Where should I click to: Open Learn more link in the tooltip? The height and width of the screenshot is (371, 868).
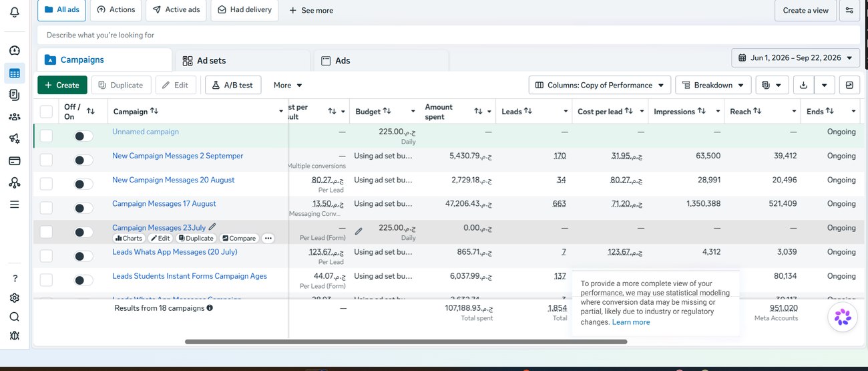631,322
